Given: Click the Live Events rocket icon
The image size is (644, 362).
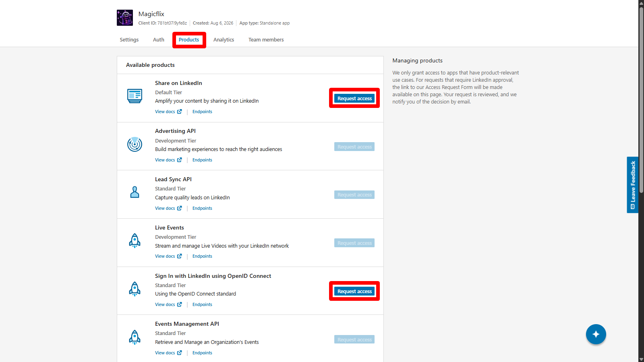Looking at the screenshot, I should [x=135, y=240].
